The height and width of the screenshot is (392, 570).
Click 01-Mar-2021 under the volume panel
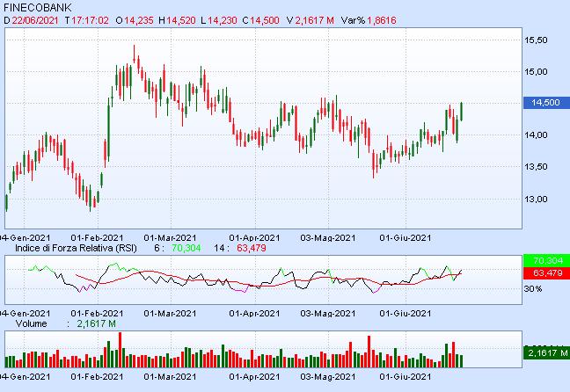click(170, 377)
